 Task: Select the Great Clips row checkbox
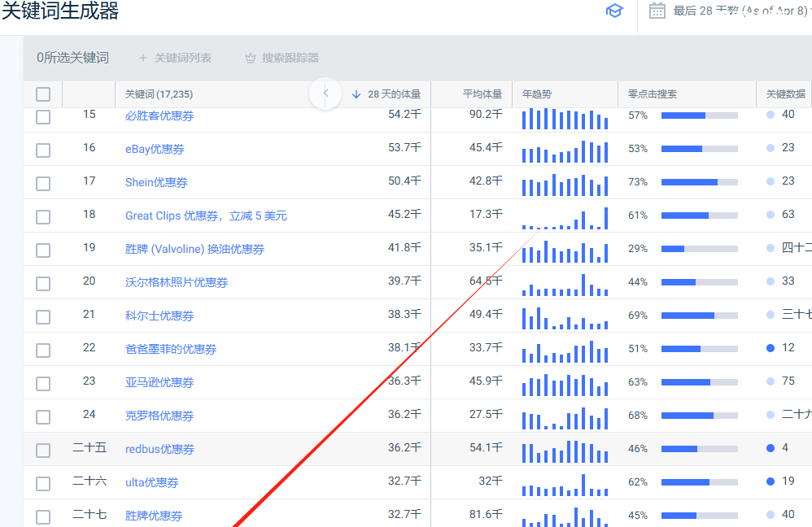[43, 217]
